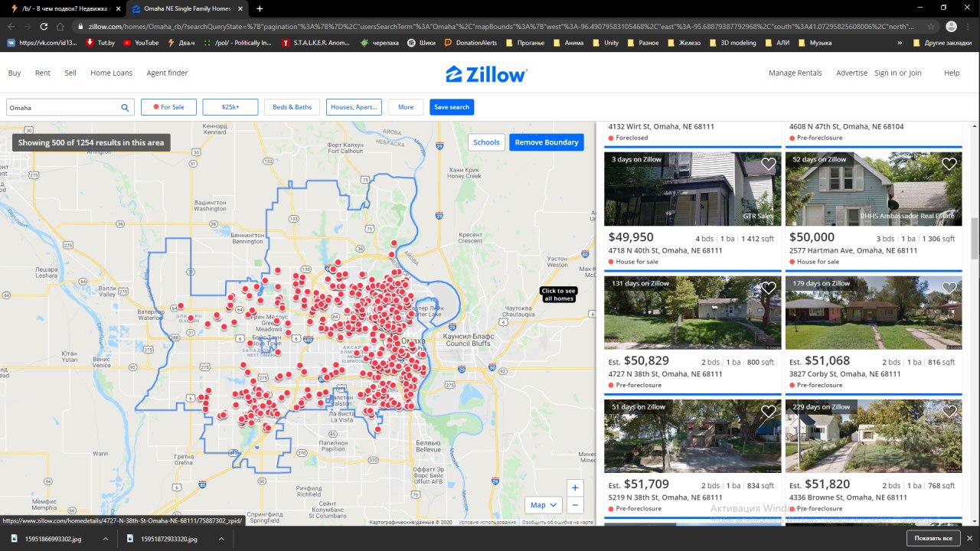Click 'Click to see all homes' map tooltip

(x=558, y=295)
